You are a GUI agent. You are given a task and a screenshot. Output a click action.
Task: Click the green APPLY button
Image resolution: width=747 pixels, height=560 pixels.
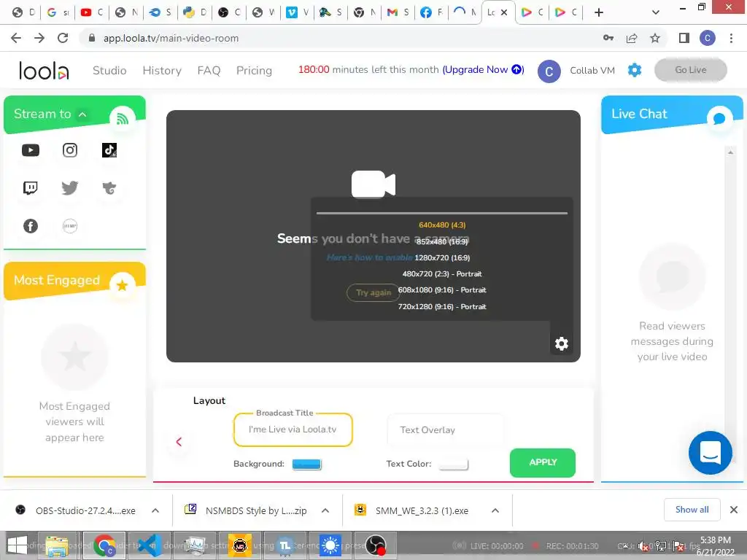pyautogui.click(x=543, y=462)
